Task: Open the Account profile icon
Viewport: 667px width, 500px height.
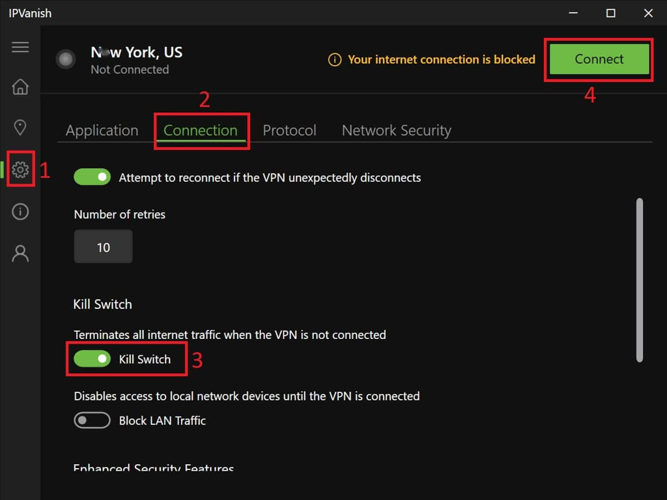Action: 20,254
